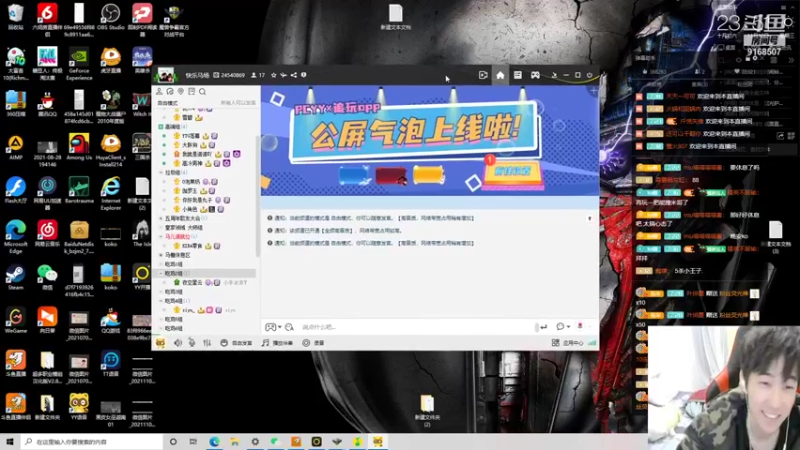Open the bookmark notes icon above channel tree
800x450 pixels.
point(191,92)
